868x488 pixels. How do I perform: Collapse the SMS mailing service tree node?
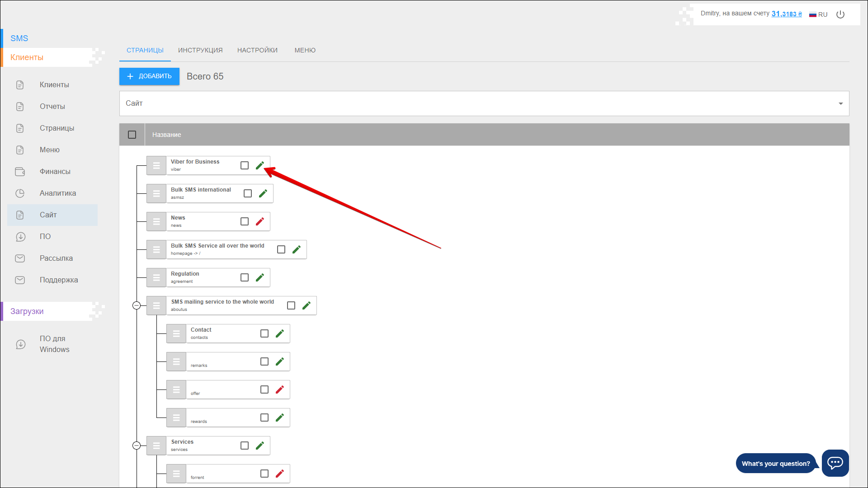coord(137,306)
